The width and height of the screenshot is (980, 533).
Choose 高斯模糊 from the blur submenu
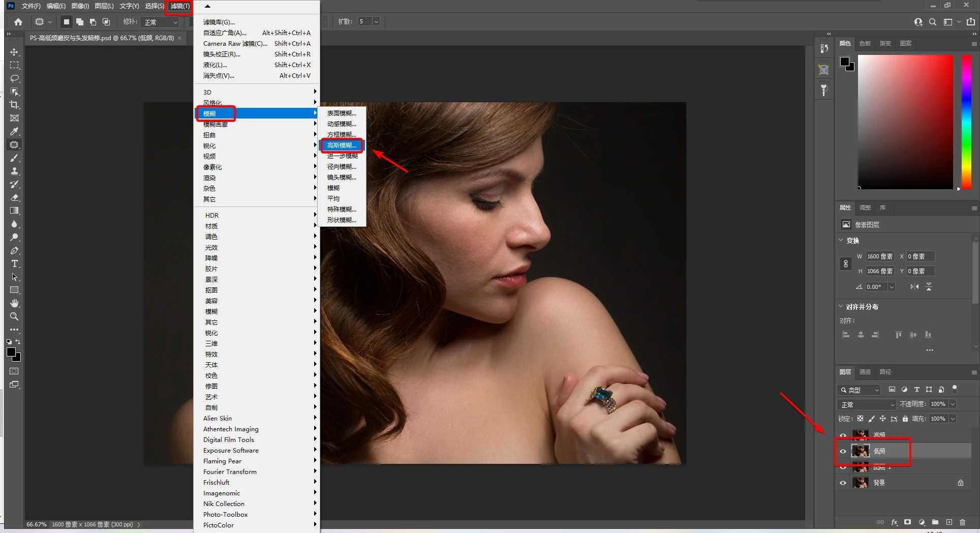point(342,145)
